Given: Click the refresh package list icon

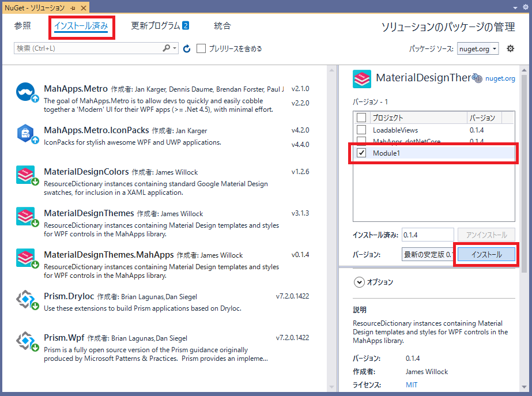Looking at the screenshot, I should 187,49.
